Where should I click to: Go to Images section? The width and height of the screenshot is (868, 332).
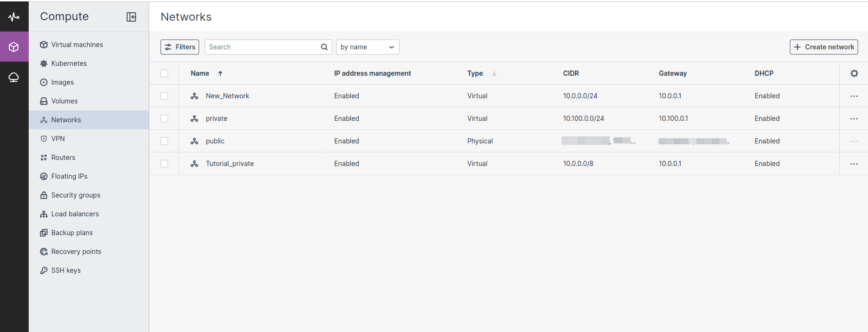[88, 82]
